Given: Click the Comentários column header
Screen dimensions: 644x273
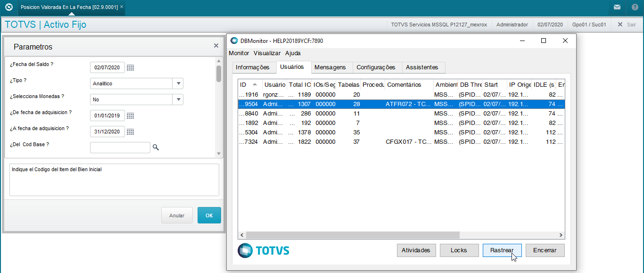Looking at the screenshot, I should click(410, 85).
